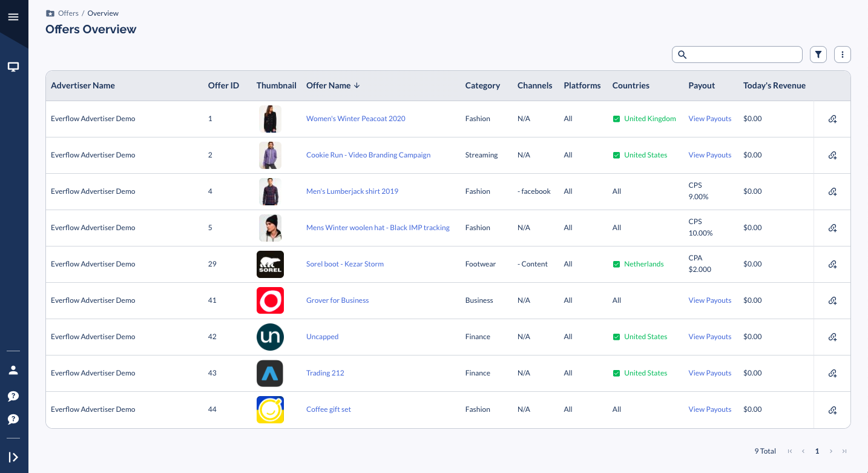Click the upper help chat bubble icon
The height and width of the screenshot is (473, 868).
pos(13,396)
